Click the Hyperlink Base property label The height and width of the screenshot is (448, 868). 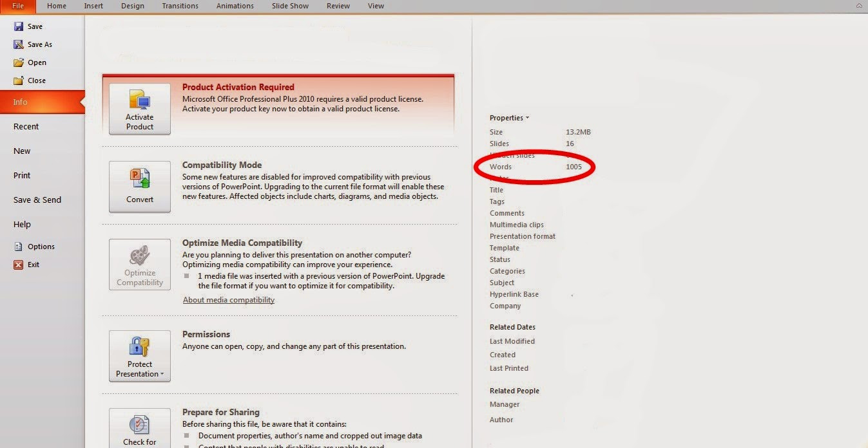514,294
